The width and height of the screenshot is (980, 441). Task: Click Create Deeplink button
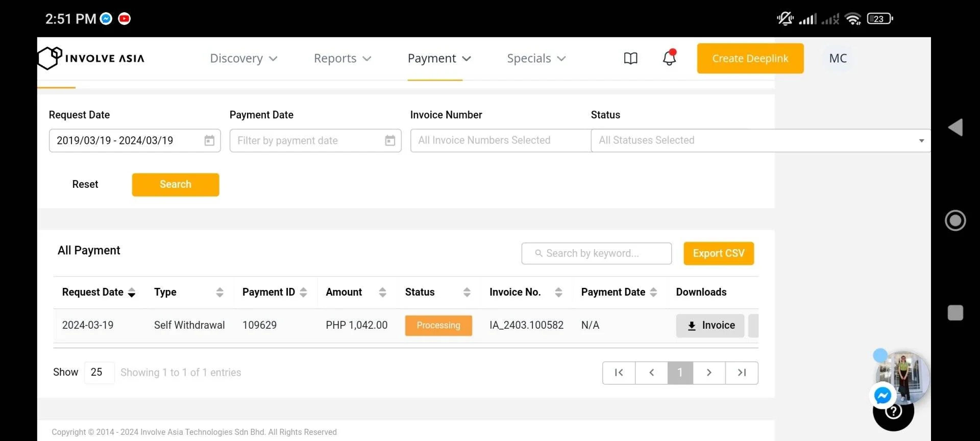click(750, 58)
